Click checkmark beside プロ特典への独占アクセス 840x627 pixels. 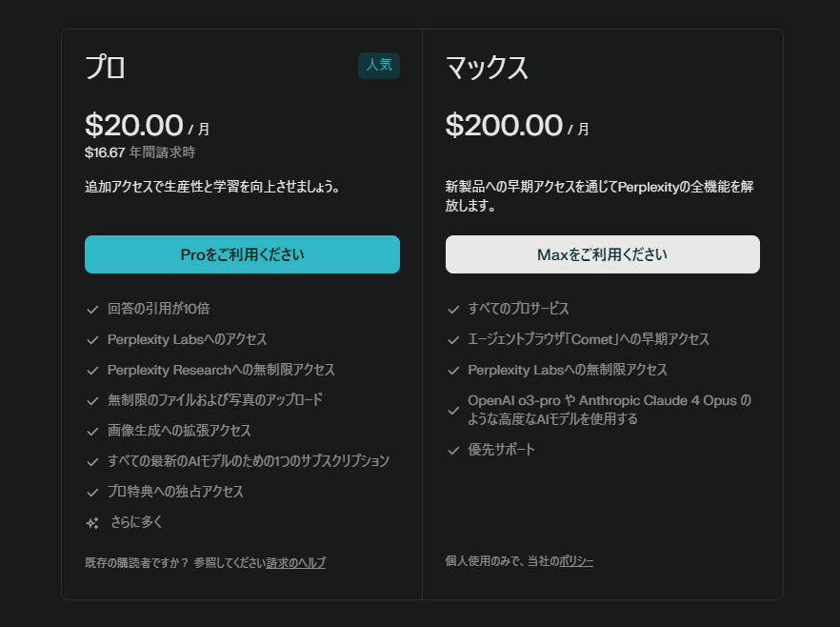point(92,492)
